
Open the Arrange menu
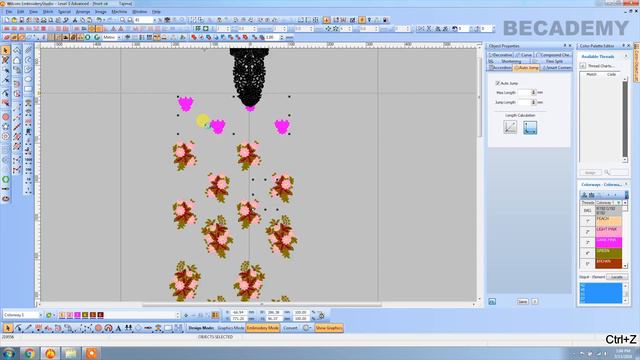(83, 12)
